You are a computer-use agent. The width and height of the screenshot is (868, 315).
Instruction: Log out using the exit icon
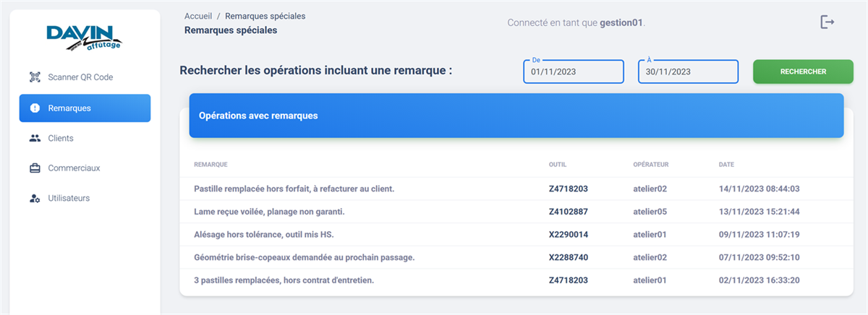tap(827, 22)
